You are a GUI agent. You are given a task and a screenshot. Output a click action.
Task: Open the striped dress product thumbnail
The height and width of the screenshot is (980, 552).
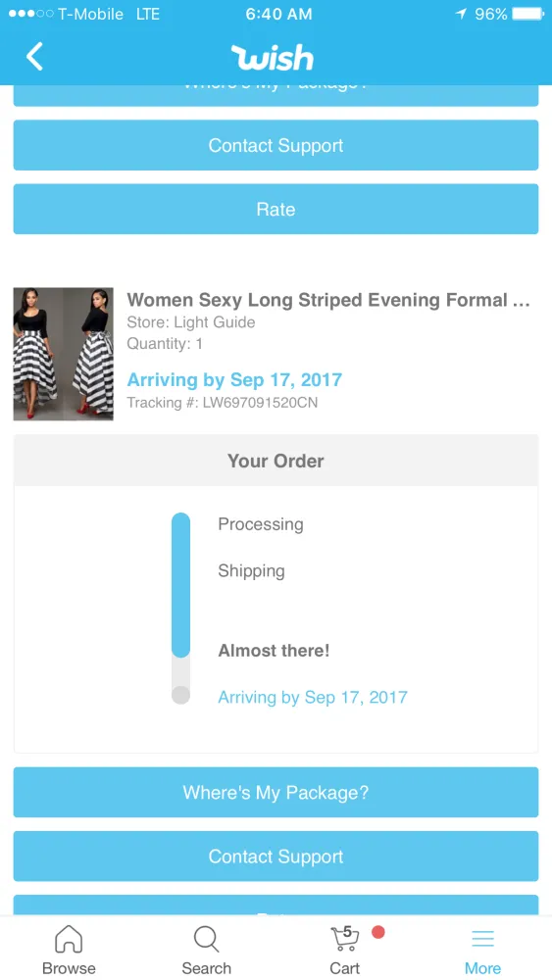click(x=63, y=354)
